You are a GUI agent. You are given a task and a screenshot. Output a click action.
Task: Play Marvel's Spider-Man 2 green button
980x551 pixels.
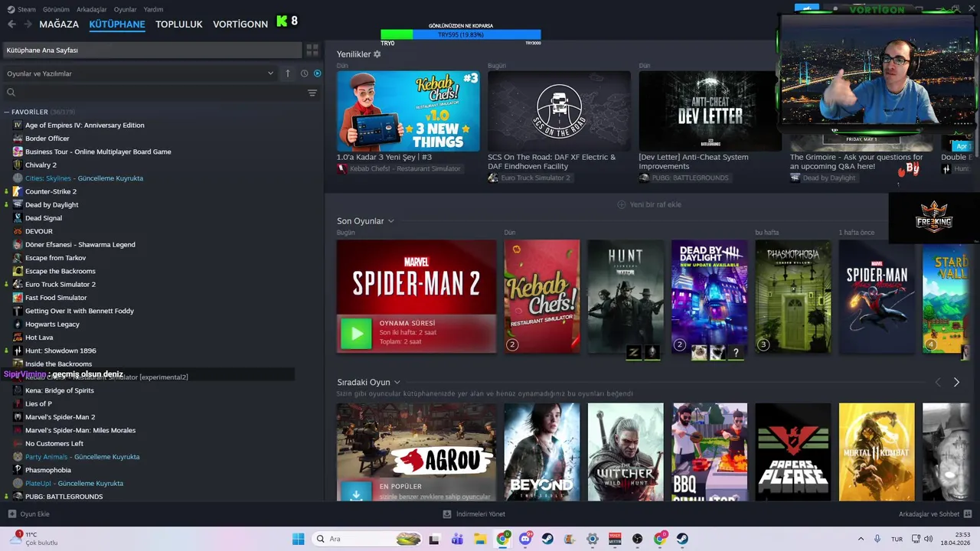[356, 334]
